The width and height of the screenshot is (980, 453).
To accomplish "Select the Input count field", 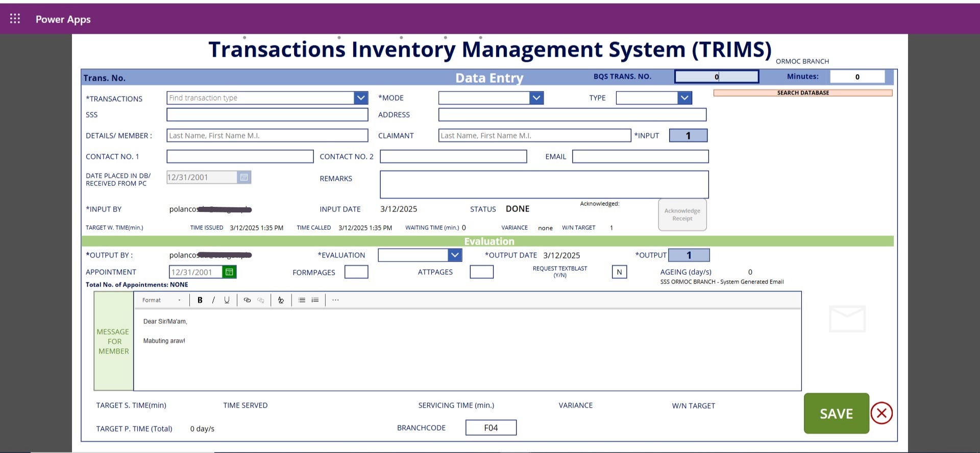I will 688,135.
